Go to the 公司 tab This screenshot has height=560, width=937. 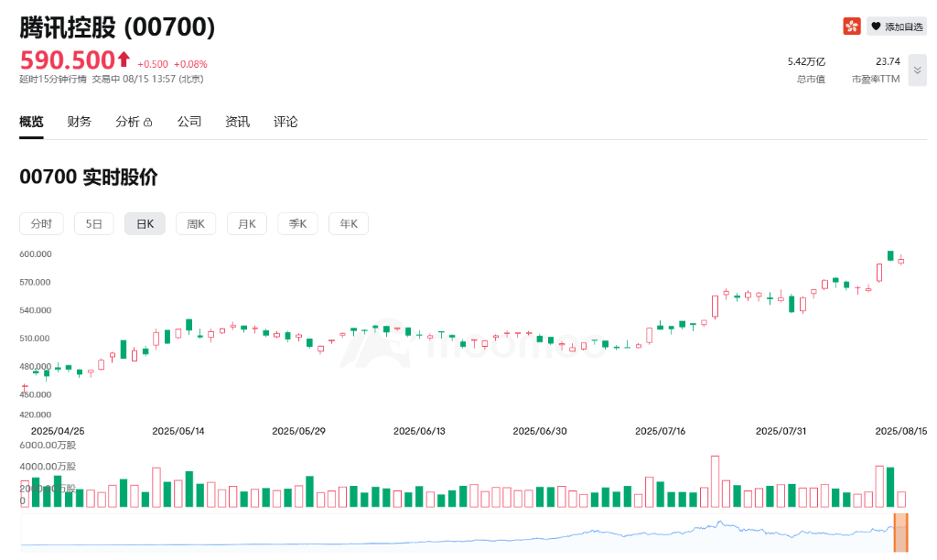tap(189, 122)
